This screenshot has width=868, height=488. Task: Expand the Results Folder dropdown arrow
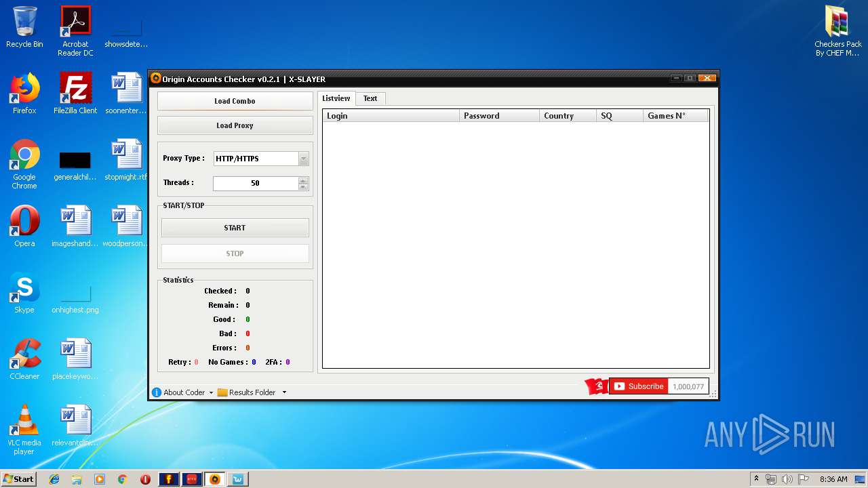(284, 392)
